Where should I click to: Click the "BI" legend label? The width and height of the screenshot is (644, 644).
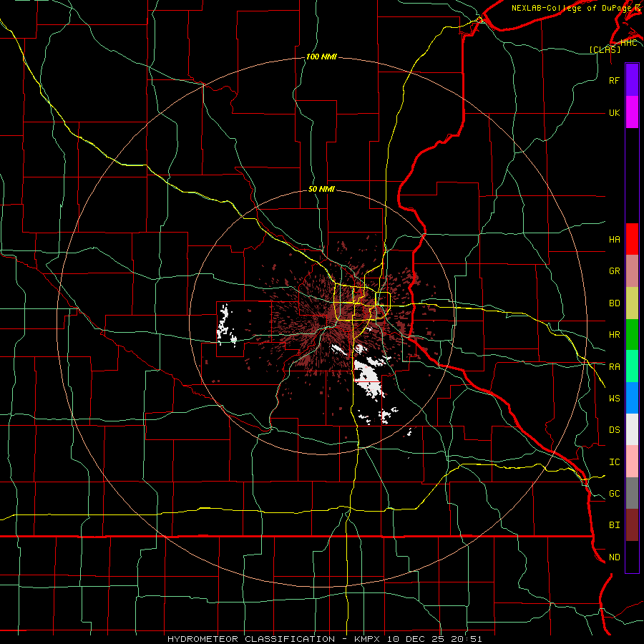click(615, 525)
